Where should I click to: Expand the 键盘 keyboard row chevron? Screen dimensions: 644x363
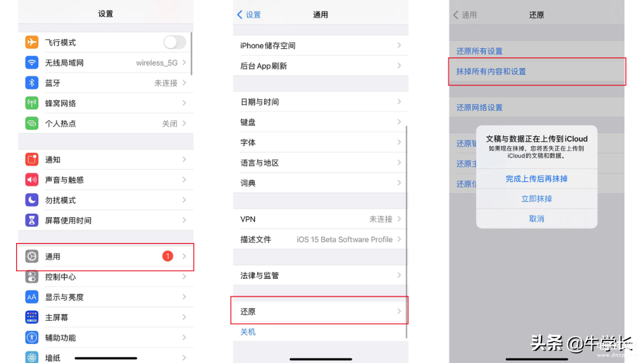399,122
